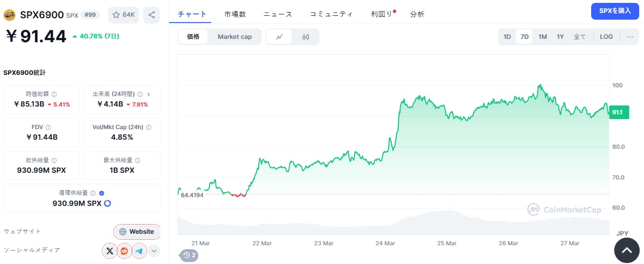
Task: Add SPX6900 to watchlist via star
Action: [123, 15]
